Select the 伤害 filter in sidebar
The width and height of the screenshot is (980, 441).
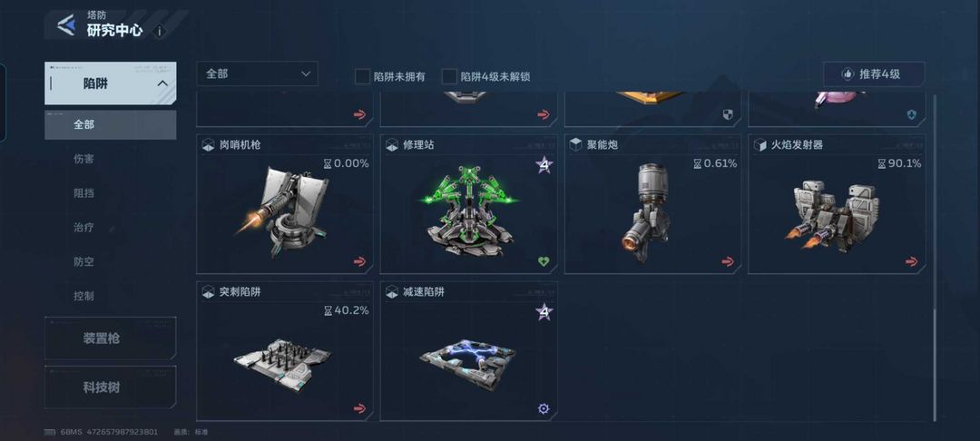pyautogui.click(x=83, y=159)
